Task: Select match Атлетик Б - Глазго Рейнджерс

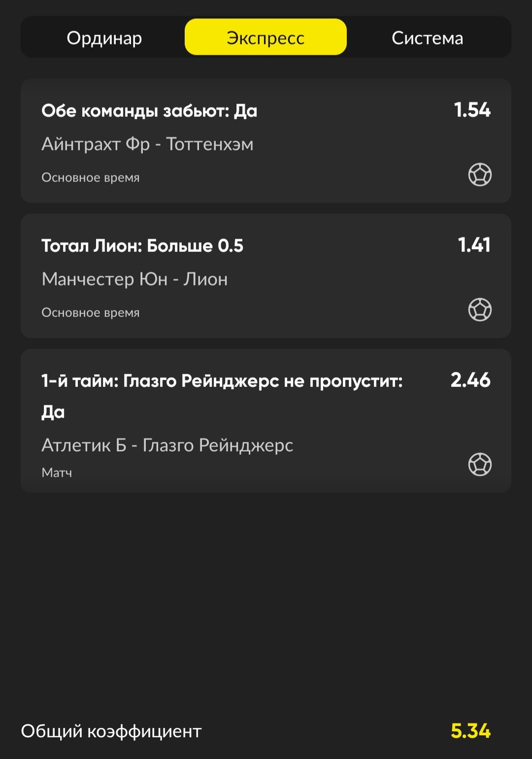Action: tap(167, 445)
